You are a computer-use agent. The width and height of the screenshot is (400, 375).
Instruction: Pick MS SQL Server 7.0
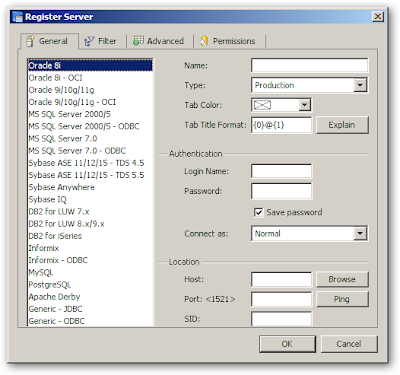(x=90, y=138)
